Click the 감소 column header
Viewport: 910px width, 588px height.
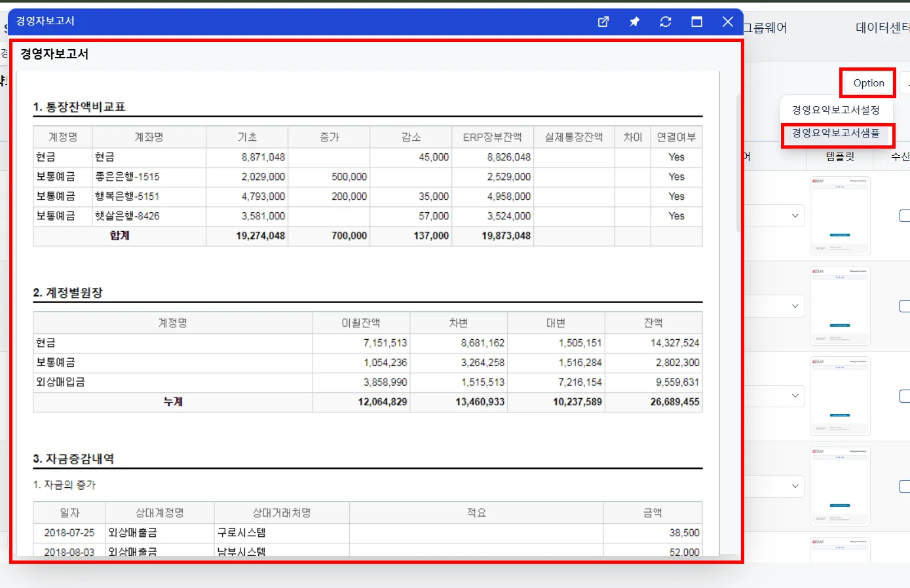point(411,137)
